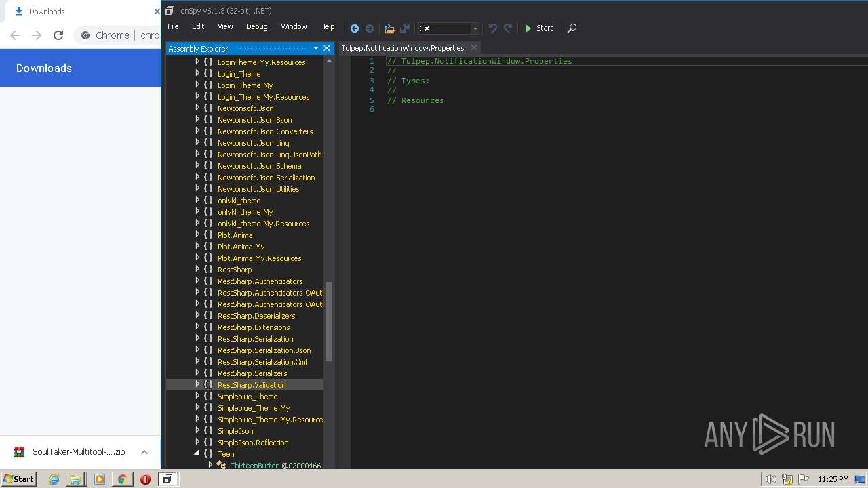
Task: Select the RestSharp.Validation tree row
Action: click(245, 385)
